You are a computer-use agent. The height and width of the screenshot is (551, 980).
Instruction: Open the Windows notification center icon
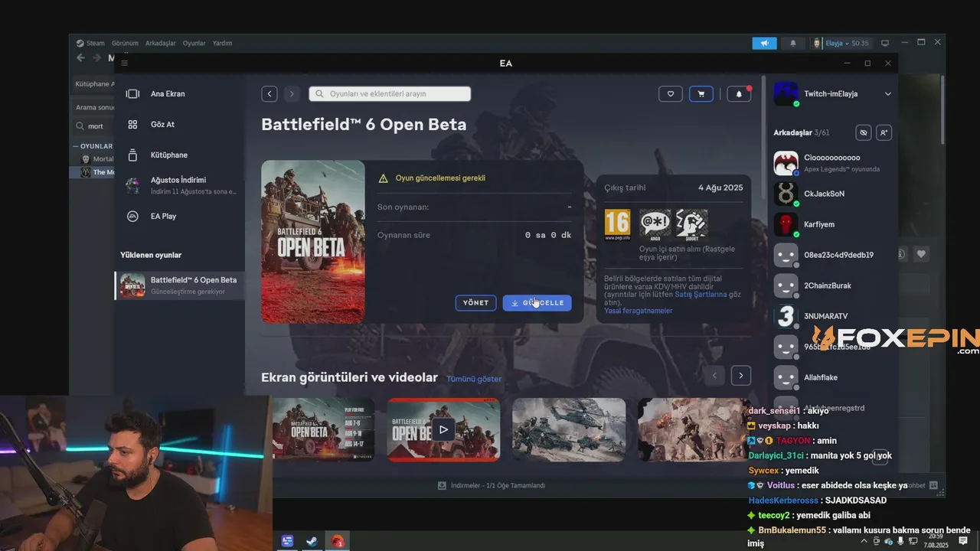tap(963, 541)
